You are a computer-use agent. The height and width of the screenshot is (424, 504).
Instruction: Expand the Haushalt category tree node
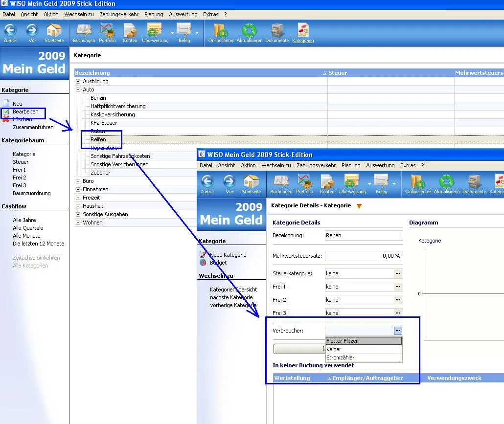[78, 206]
